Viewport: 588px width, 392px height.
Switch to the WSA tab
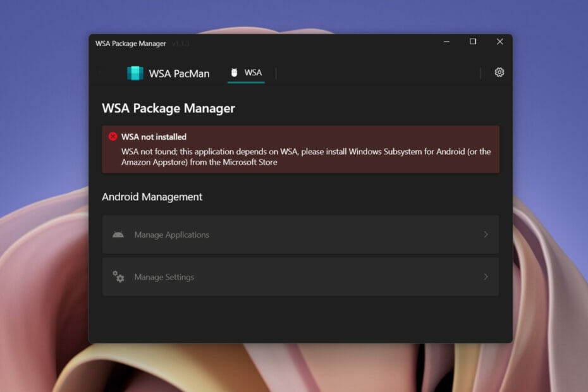(x=246, y=73)
